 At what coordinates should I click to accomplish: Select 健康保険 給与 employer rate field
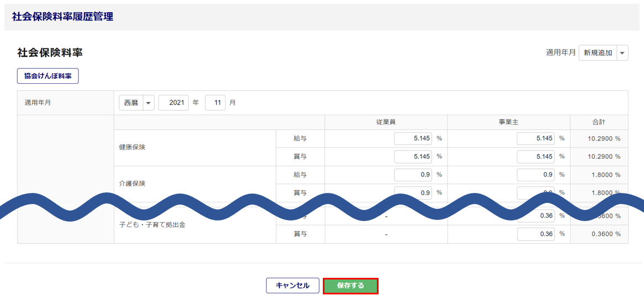tap(535, 138)
